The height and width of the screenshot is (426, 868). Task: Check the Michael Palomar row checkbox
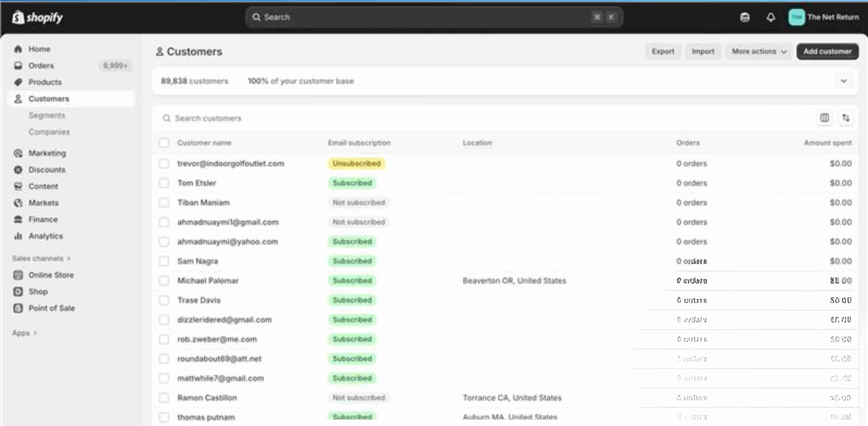click(x=164, y=281)
